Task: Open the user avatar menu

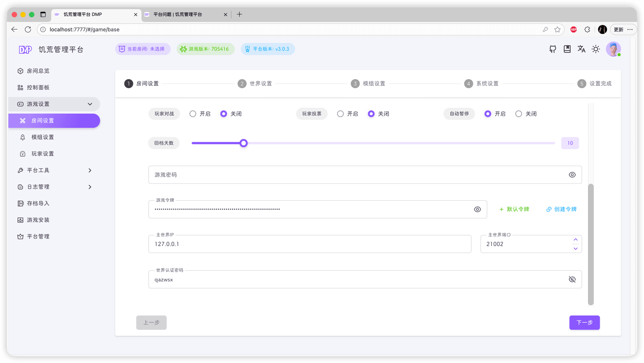Action: click(x=613, y=49)
